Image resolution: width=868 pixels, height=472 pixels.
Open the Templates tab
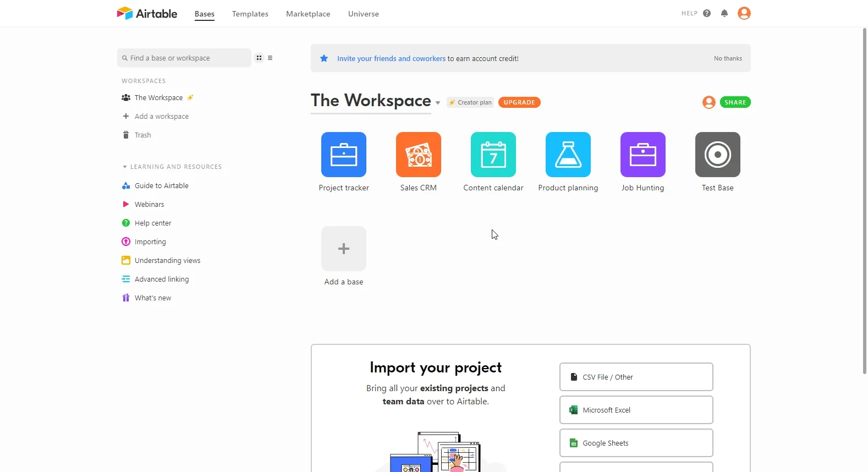[x=250, y=14]
